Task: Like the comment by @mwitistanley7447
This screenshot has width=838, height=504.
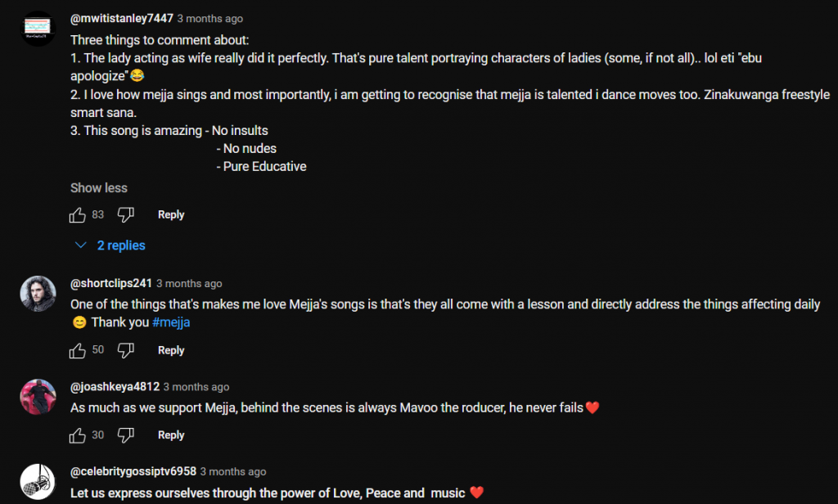Action: [x=78, y=215]
